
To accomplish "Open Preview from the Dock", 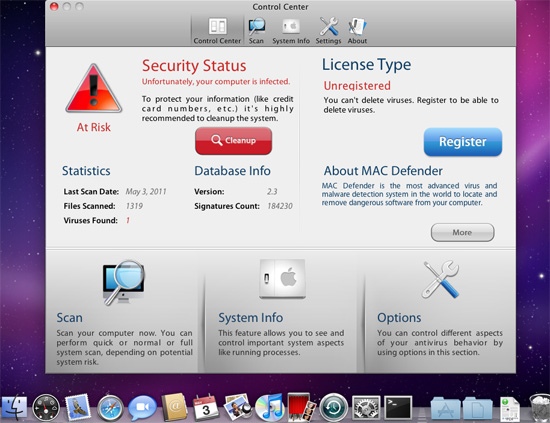I will click(x=238, y=407).
